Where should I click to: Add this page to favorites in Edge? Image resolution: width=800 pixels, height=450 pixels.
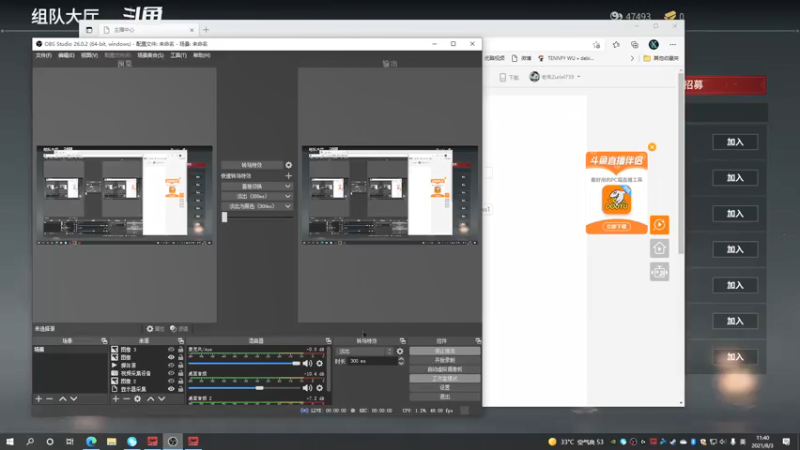coord(596,45)
